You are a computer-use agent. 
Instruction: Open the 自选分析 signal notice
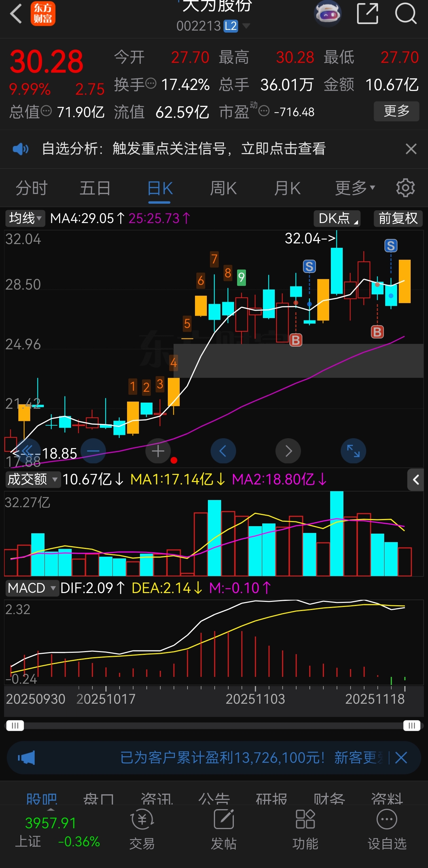[x=184, y=149]
